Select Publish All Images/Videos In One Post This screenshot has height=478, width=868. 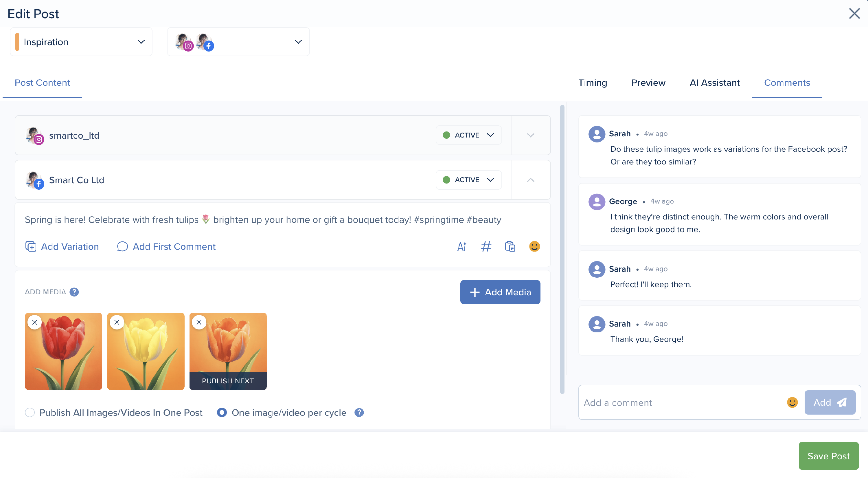point(30,413)
